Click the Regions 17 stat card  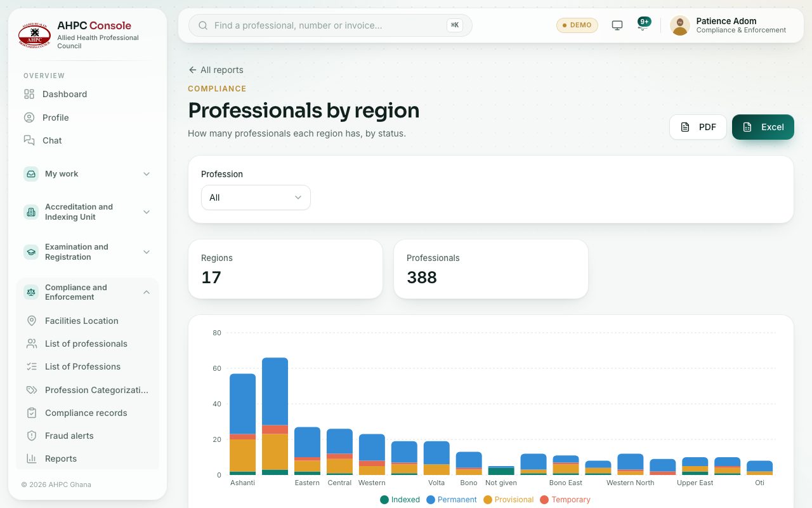pyautogui.click(x=285, y=269)
